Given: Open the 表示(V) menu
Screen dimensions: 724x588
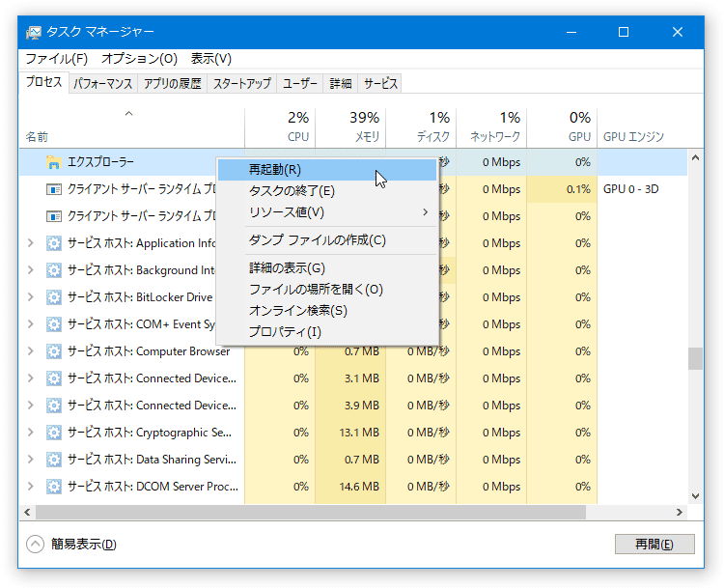Looking at the screenshot, I should point(211,59).
